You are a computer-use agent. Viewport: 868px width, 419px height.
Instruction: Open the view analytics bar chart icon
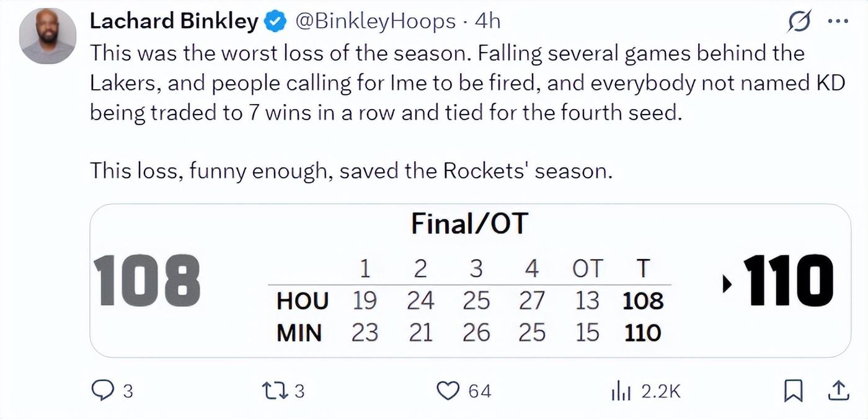point(621,390)
